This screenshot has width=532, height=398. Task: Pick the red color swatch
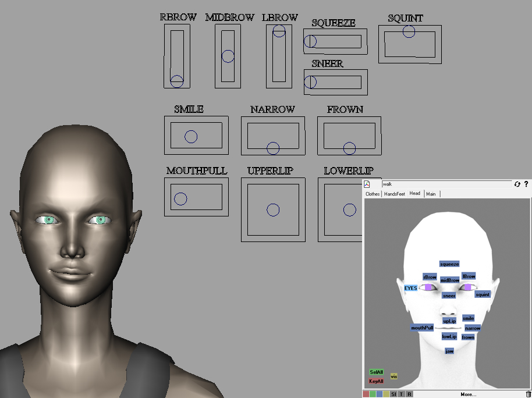pos(366,394)
